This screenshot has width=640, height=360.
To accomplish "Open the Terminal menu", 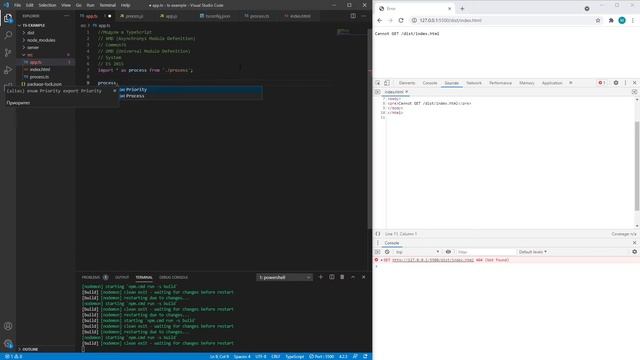I will click(x=107, y=5).
